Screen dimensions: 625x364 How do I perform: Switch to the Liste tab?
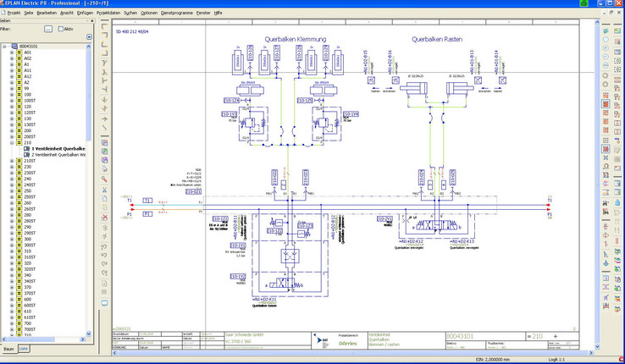point(24,348)
